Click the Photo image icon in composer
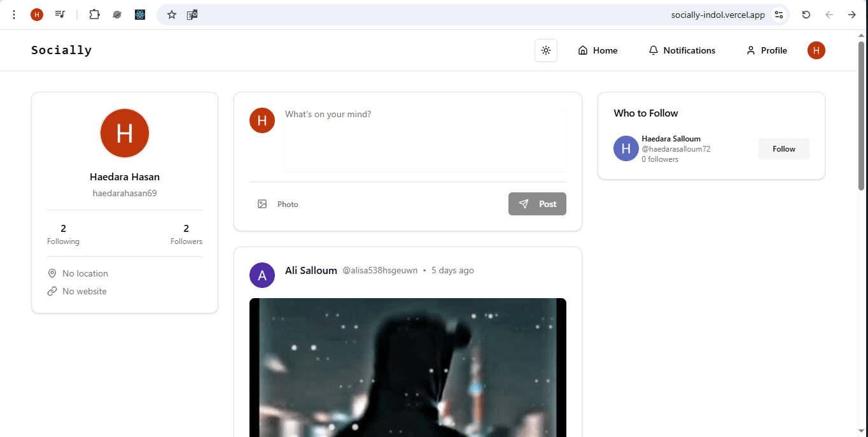 tap(262, 204)
